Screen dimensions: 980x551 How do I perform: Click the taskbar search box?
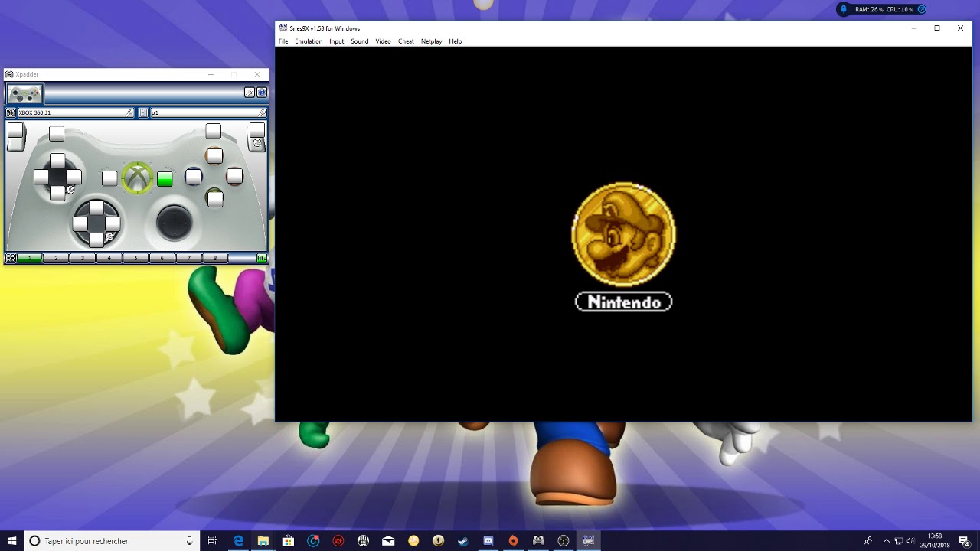[113, 541]
